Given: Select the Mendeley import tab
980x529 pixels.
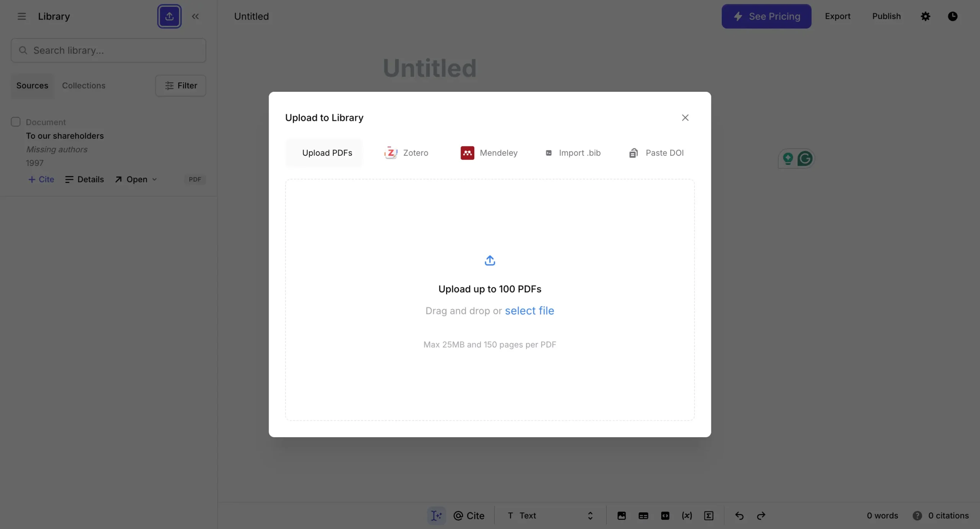Looking at the screenshot, I should tap(489, 153).
